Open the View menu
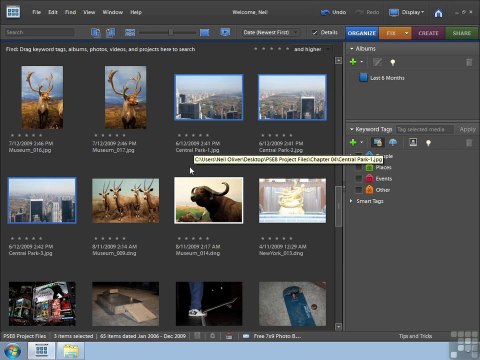480x360 pixels. point(89,12)
